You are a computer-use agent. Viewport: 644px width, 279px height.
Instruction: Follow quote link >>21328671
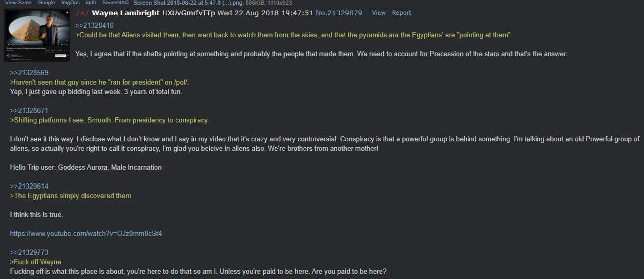click(x=29, y=110)
